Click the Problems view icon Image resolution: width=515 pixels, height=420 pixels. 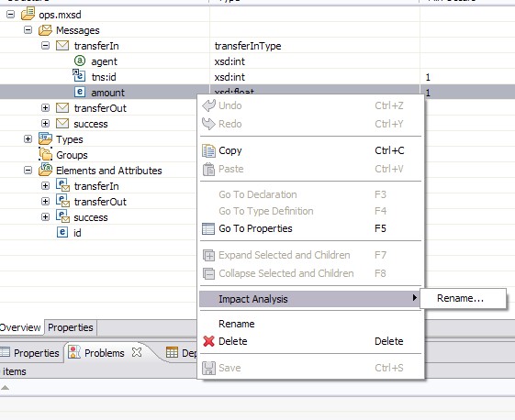pos(74,352)
